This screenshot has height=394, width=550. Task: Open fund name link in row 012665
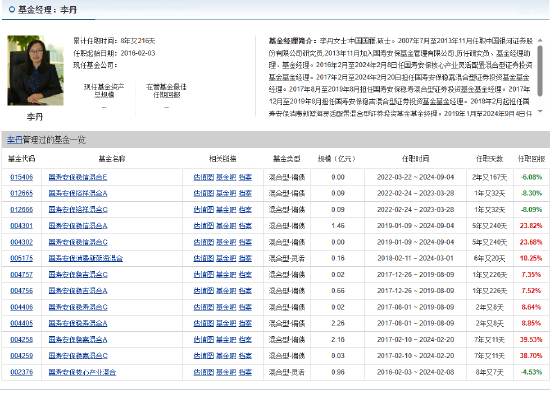78,193
